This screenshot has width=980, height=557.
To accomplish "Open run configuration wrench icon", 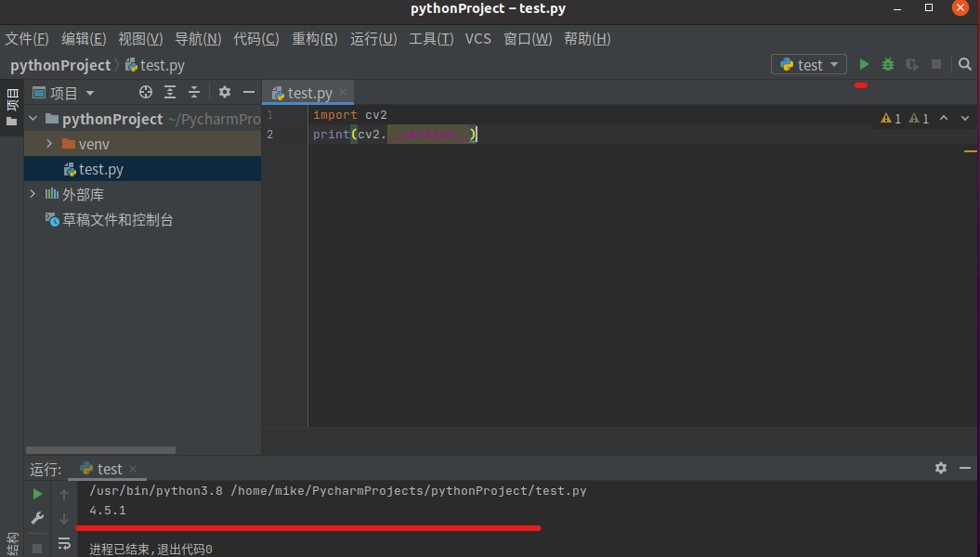I will pos(37,518).
